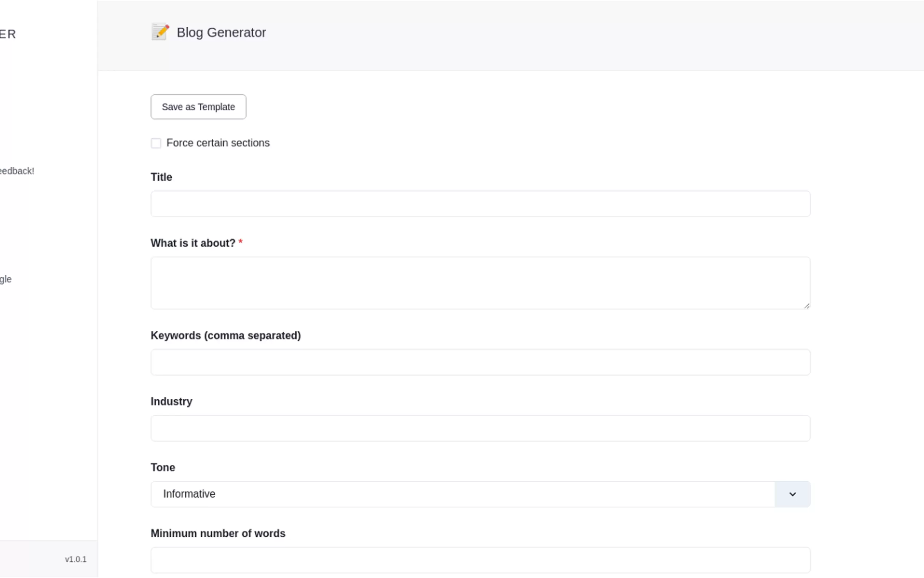924x578 pixels.
Task: Click the Keywords (comma separated) label
Action: coord(226,336)
